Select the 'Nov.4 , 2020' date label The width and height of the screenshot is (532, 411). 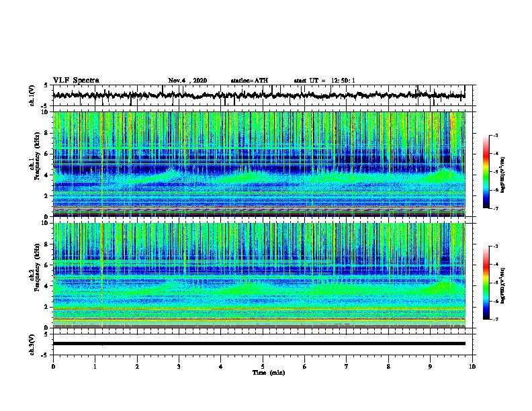[187, 81]
